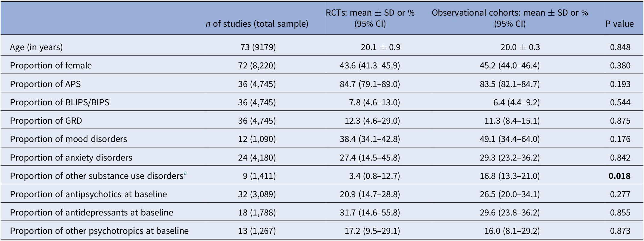This screenshot has width=644, height=241.
Task: Select the 'Age (in years)' row label
Action: click(x=36, y=47)
